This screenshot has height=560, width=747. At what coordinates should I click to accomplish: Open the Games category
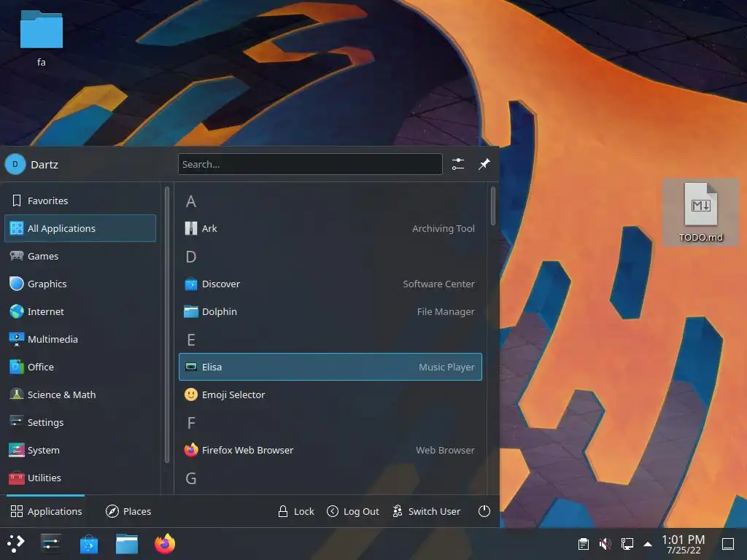tap(80, 256)
